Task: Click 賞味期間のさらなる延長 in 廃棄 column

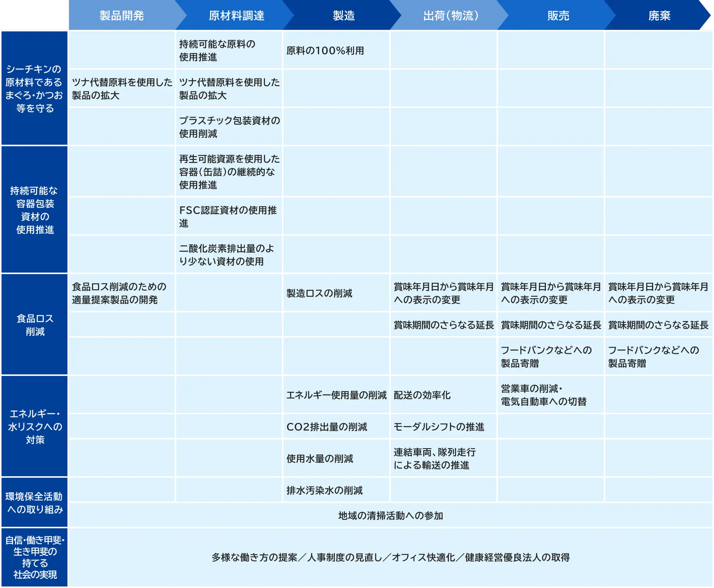Action: click(658, 325)
